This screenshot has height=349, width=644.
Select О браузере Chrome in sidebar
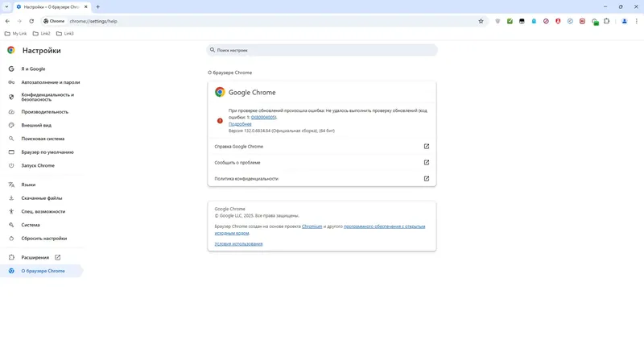pyautogui.click(x=41, y=271)
